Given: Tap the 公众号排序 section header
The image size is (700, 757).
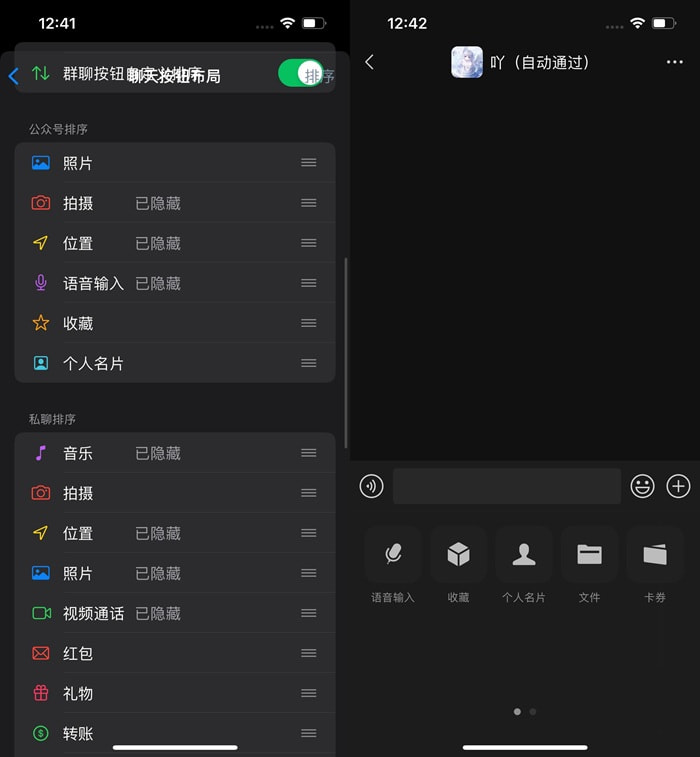Looking at the screenshot, I should (58, 129).
